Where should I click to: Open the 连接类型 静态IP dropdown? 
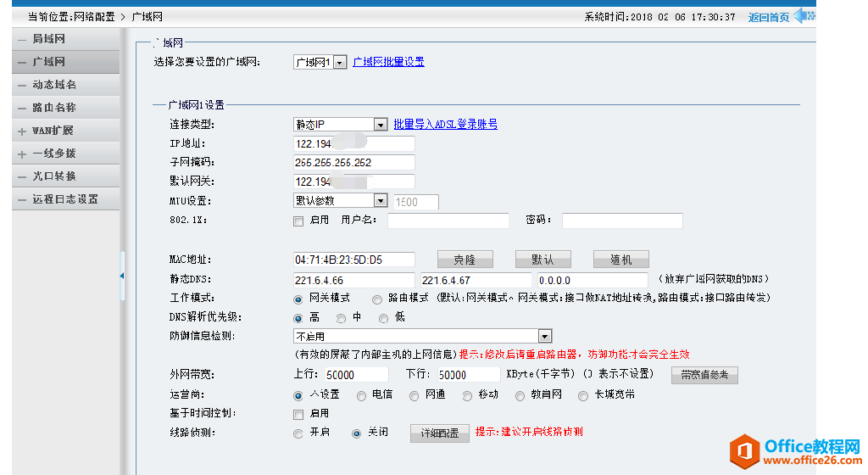pyautogui.click(x=380, y=125)
